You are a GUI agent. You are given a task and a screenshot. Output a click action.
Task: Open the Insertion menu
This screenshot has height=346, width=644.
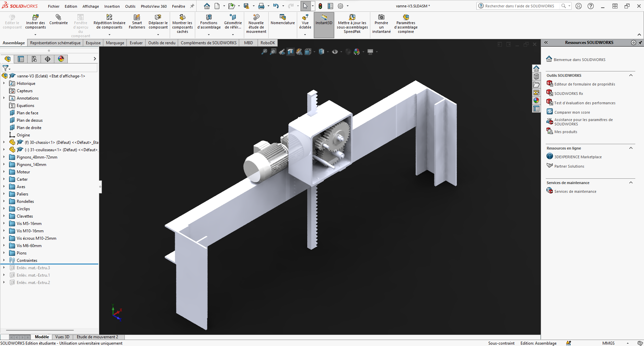[112, 6]
